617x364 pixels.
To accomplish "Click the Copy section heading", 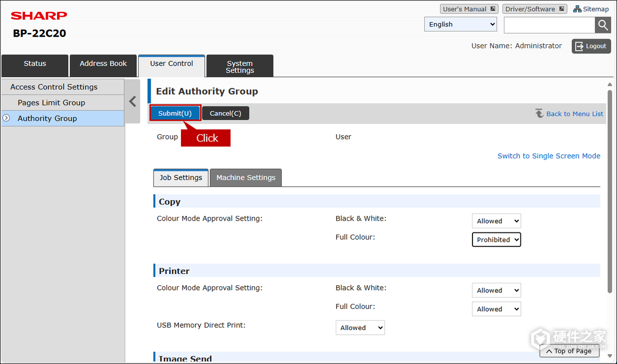I will (170, 202).
